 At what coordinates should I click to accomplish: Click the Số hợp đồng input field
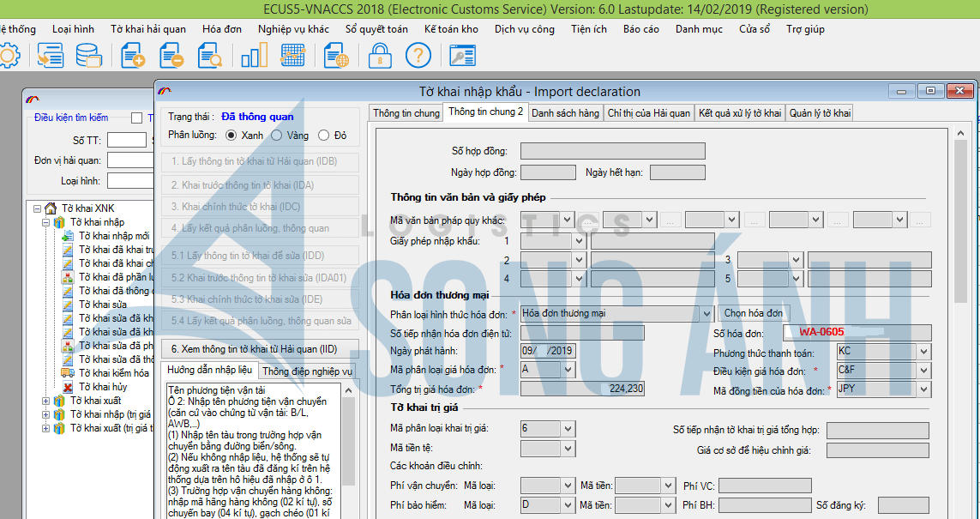pyautogui.click(x=612, y=151)
